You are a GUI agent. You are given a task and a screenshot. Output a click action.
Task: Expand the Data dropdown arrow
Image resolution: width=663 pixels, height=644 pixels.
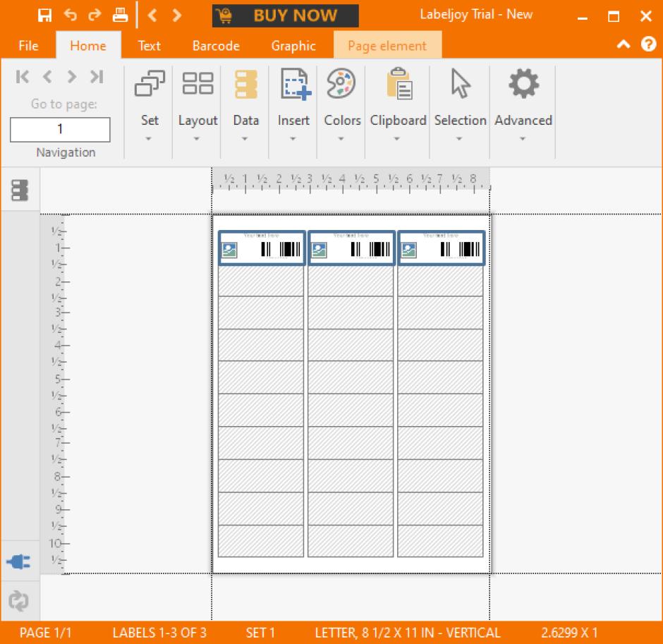point(245,139)
